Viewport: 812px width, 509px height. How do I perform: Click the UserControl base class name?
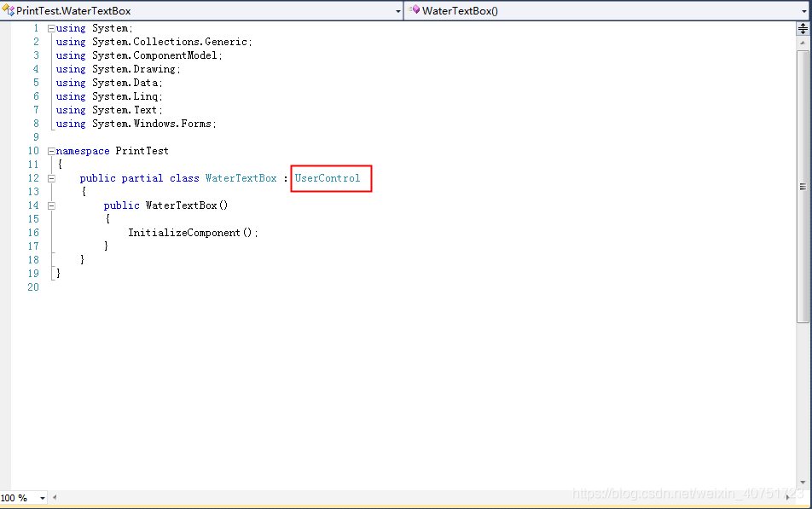click(x=328, y=178)
